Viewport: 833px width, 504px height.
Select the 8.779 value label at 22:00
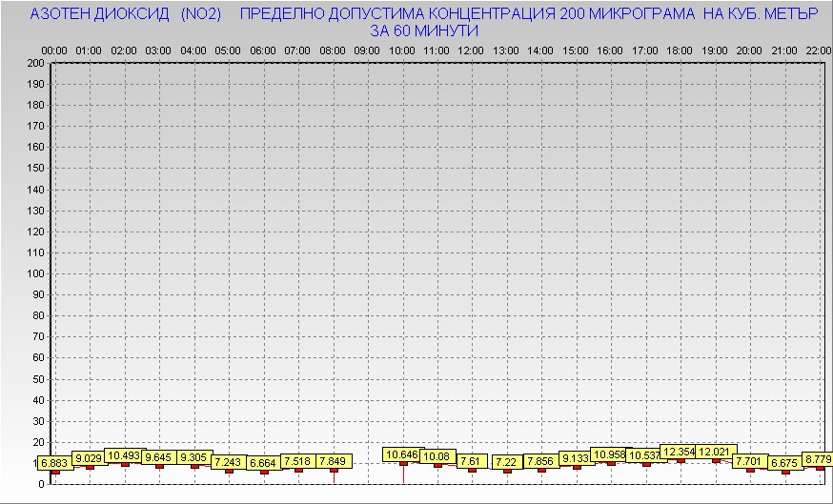[x=818, y=460]
